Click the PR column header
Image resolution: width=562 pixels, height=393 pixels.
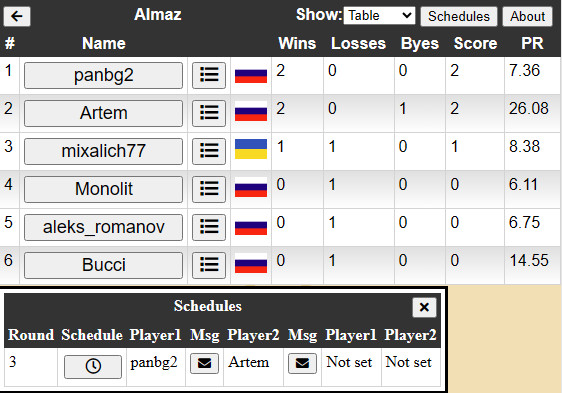coord(532,43)
